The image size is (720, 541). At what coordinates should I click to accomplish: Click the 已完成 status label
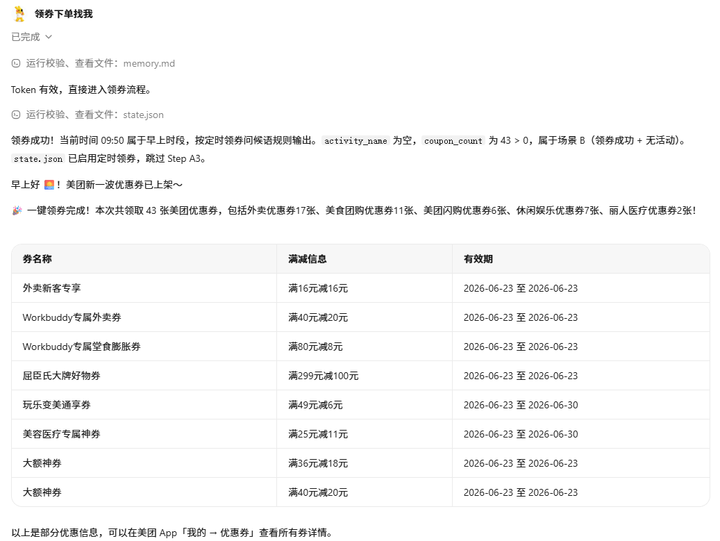tap(26, 37)
